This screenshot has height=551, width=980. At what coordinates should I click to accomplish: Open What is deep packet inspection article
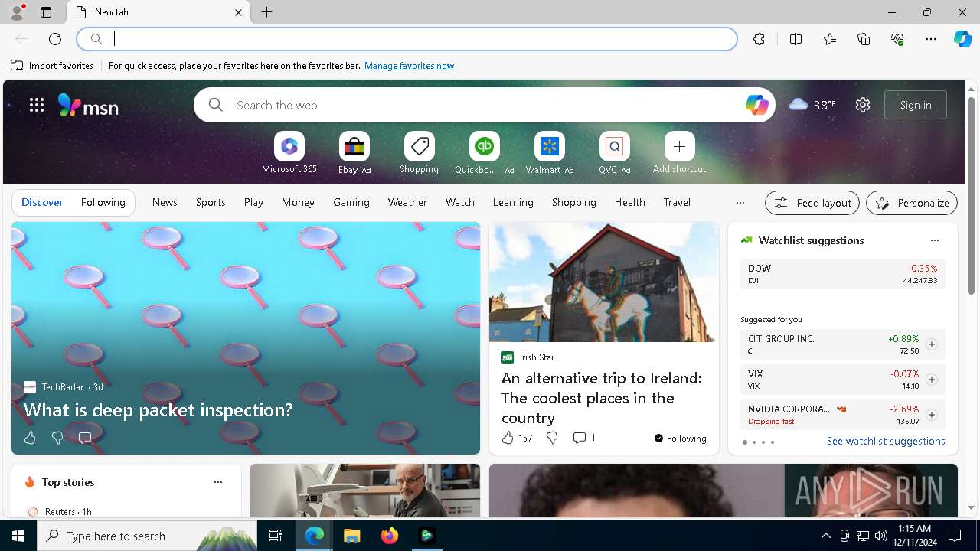[x=158, y=409]
